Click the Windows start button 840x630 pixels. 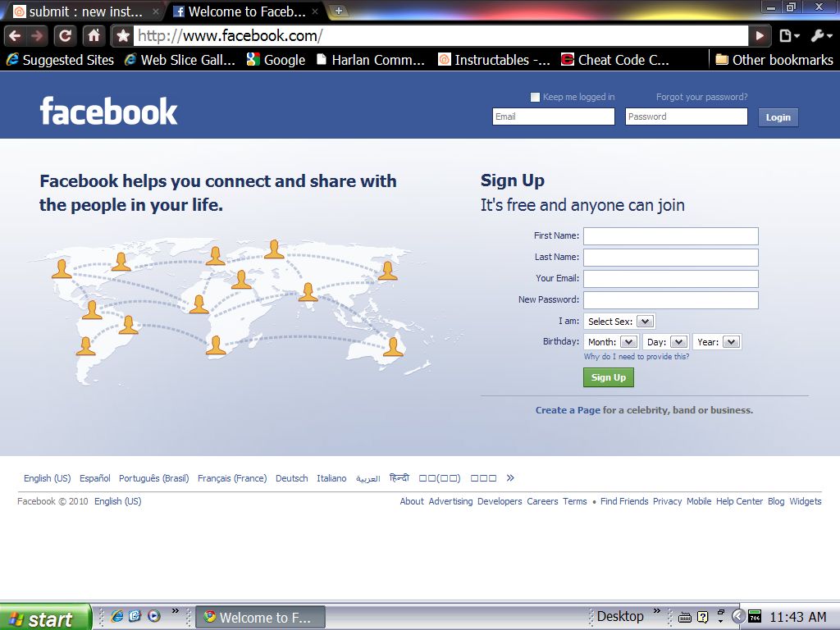point(46,618)
